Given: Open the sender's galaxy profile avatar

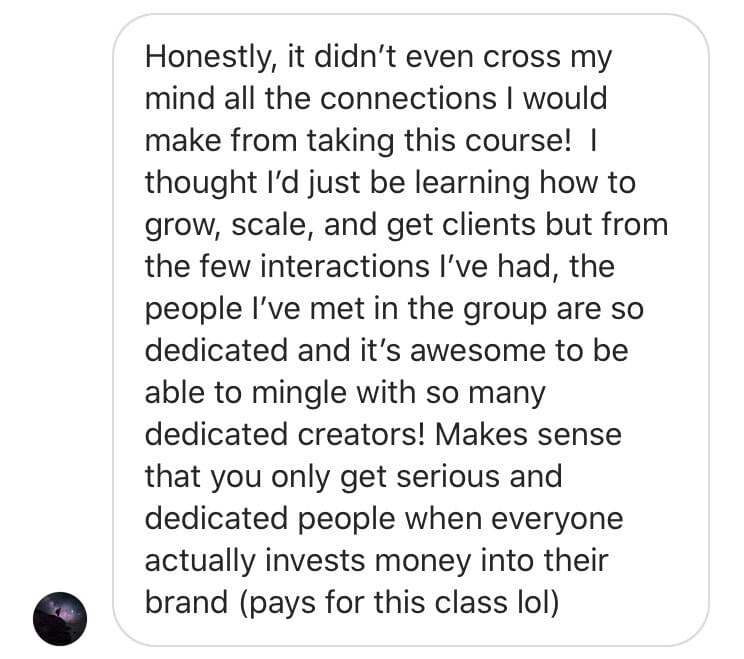Looking at the screenshot, I should pyautogui.click(x=60, y=619).
